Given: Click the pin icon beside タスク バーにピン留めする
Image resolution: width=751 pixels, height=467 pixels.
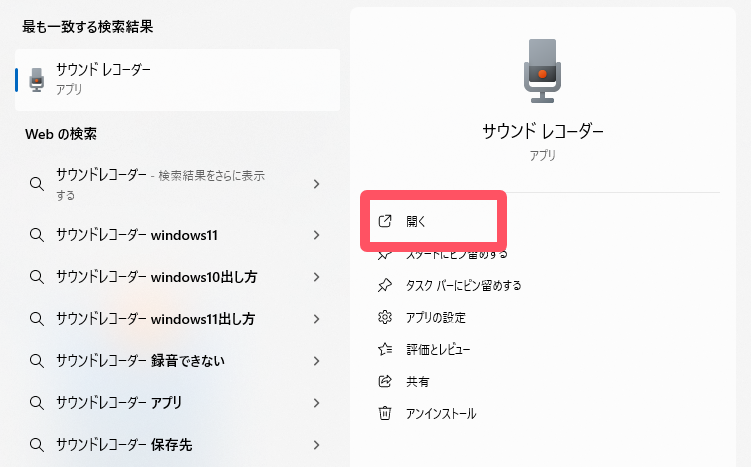Looking at the screenshot, I should 385,285.
